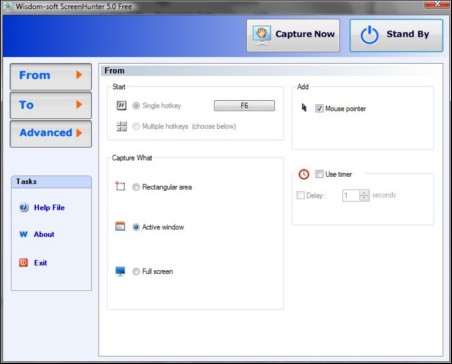Select the Rectangular area option
Image resolution: width=452 pixels, height=364 pixels.
pos(136,187)
